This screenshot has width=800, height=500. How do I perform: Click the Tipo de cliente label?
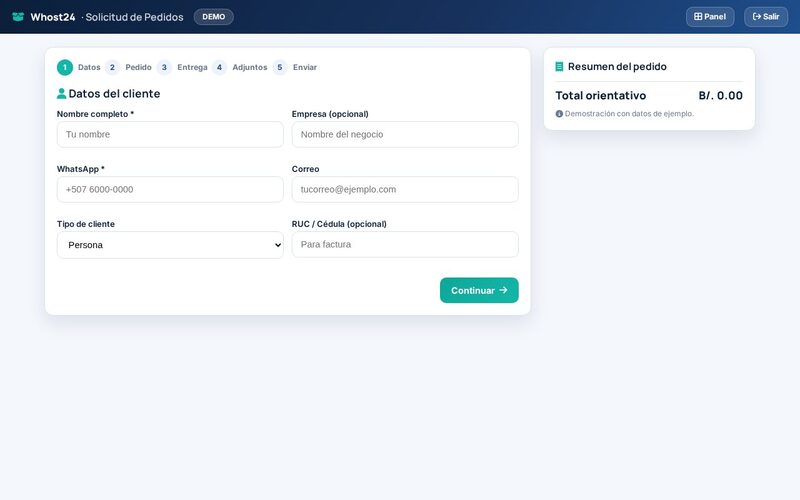tap(86, 224)
